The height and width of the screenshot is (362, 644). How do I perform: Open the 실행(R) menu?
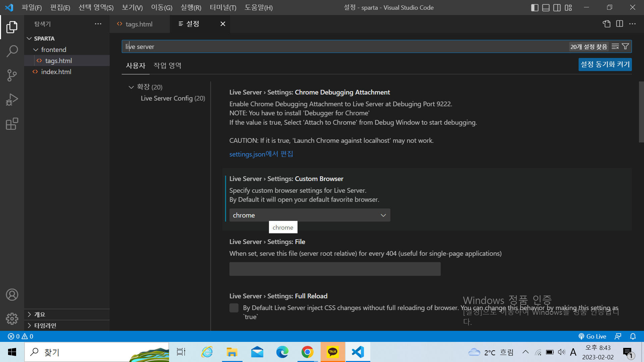point(191,7)
